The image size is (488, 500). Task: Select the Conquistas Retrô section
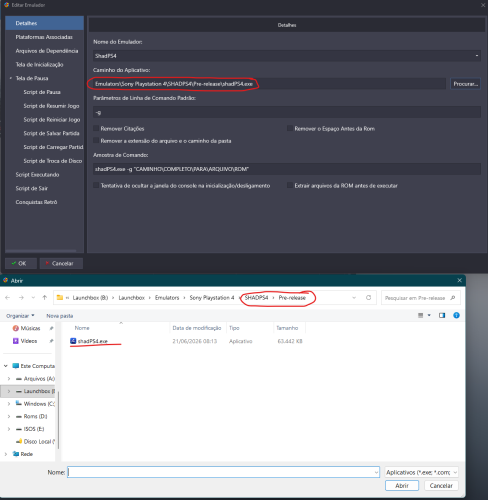pyautogui.click(x=36, y=202)
